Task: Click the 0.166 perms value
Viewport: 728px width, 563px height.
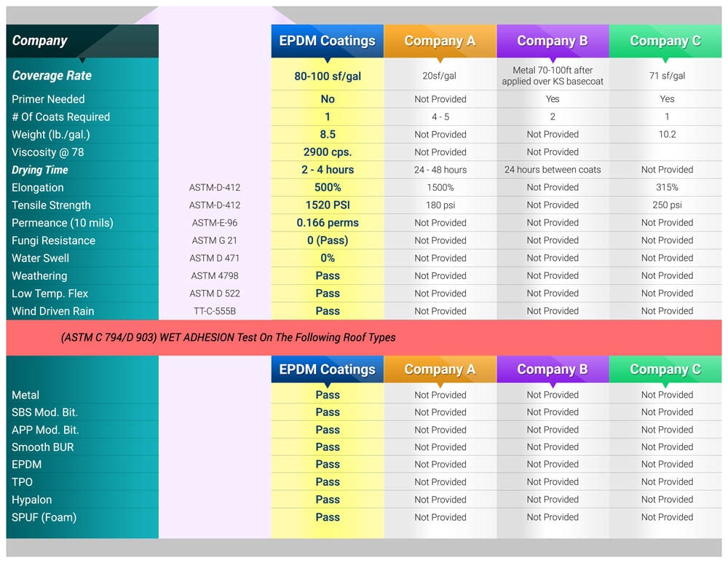Action: (x=328, y=223)
